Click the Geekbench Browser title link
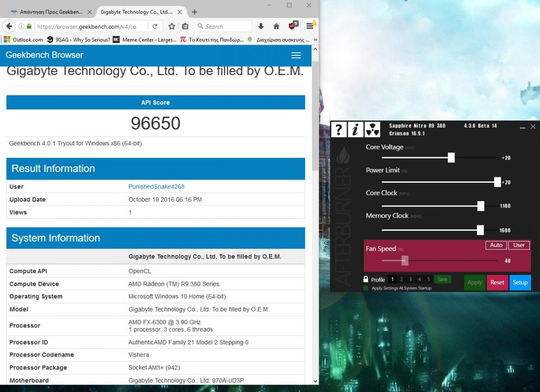This screenshot has height=392, width=540. click(44, 55)
